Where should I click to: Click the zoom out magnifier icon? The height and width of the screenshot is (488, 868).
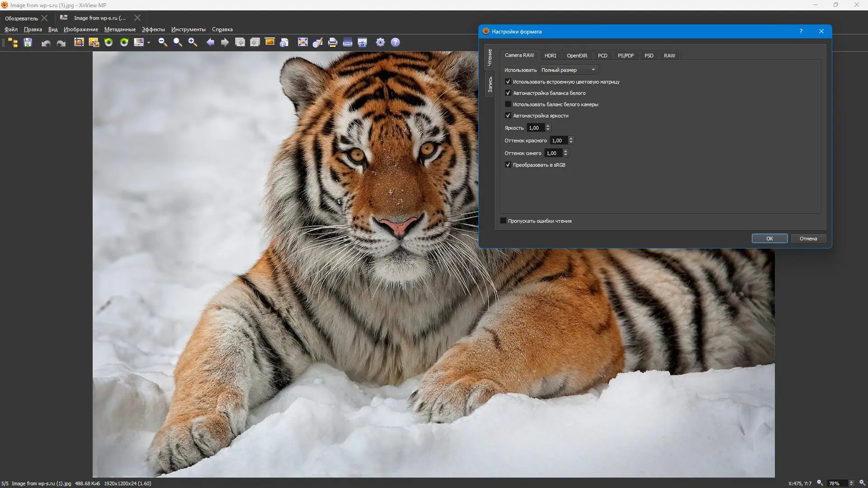pyautogui.click(x=163, y=42)
